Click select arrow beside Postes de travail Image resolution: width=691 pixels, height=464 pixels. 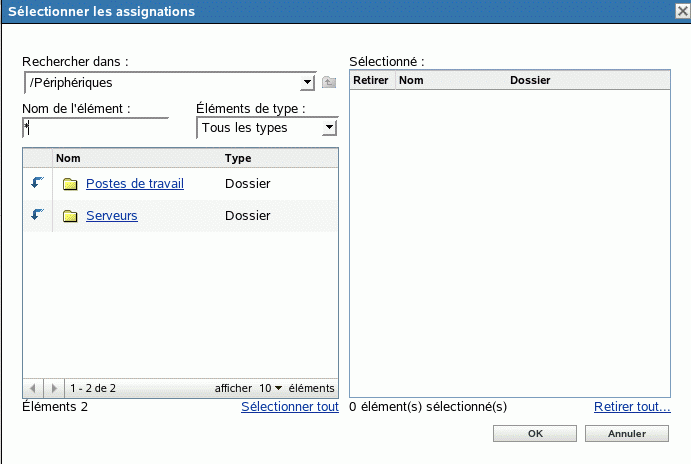tap(38, 183)
